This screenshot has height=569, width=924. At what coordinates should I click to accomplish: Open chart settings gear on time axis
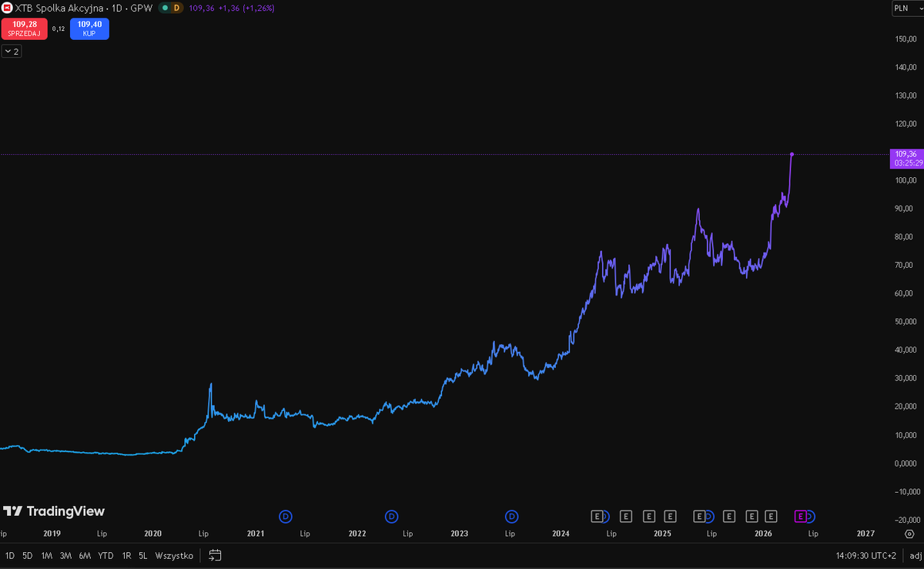(x=909, y=533)
